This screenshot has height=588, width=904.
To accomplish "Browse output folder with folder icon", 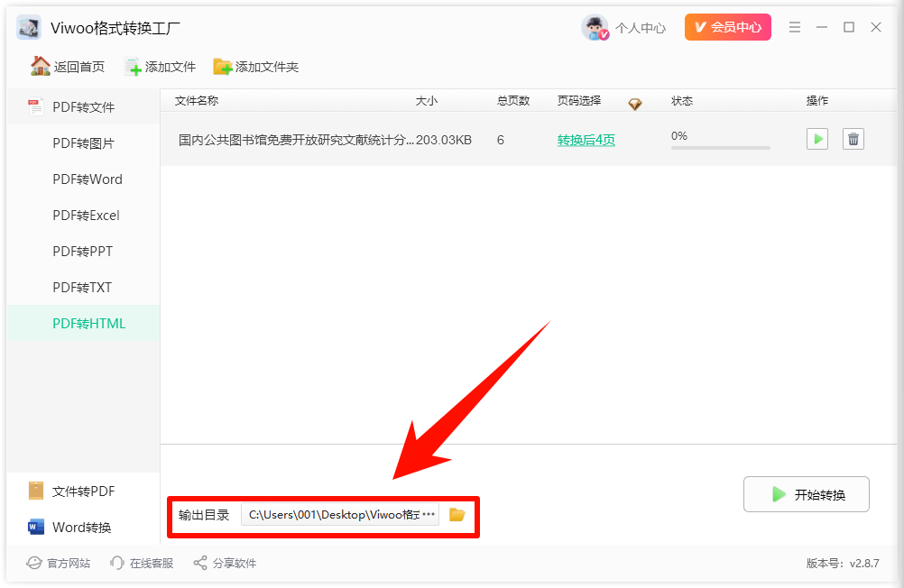I will coord(457,514).
